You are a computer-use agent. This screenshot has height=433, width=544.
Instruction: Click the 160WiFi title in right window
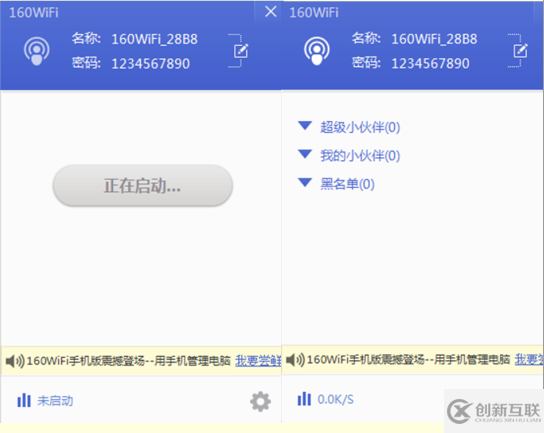314,13
